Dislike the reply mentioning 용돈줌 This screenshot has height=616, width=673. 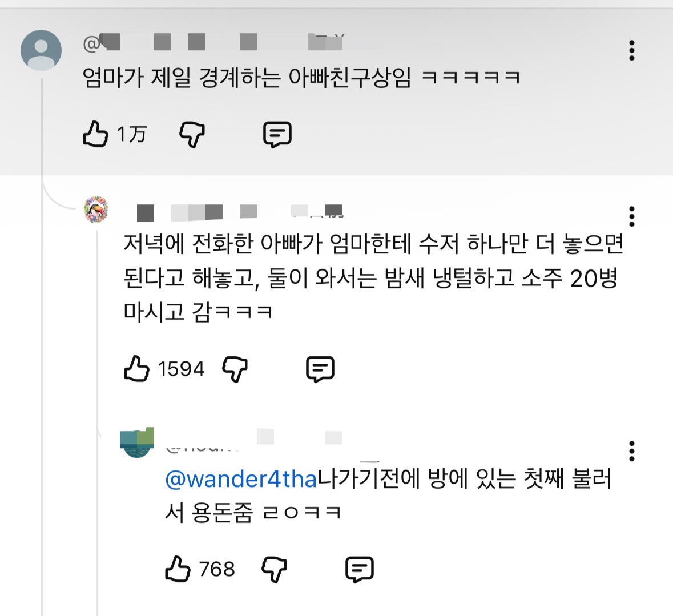(x=274, y=569)
